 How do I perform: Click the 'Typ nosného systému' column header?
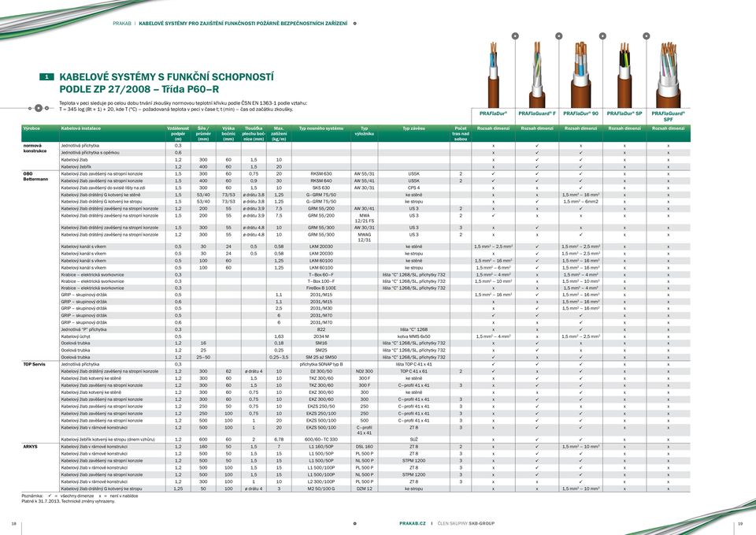[x=321, y=128]
